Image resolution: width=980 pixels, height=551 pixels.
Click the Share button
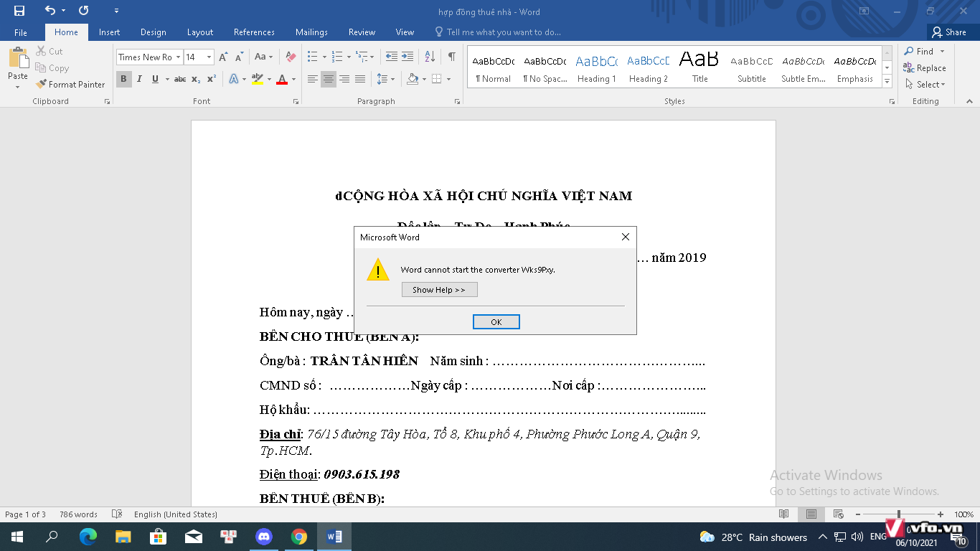[x=949, y=32]
